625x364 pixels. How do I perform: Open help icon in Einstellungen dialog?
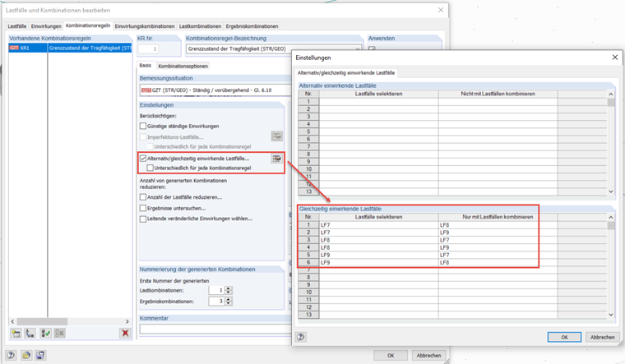[x=301, y=337]
